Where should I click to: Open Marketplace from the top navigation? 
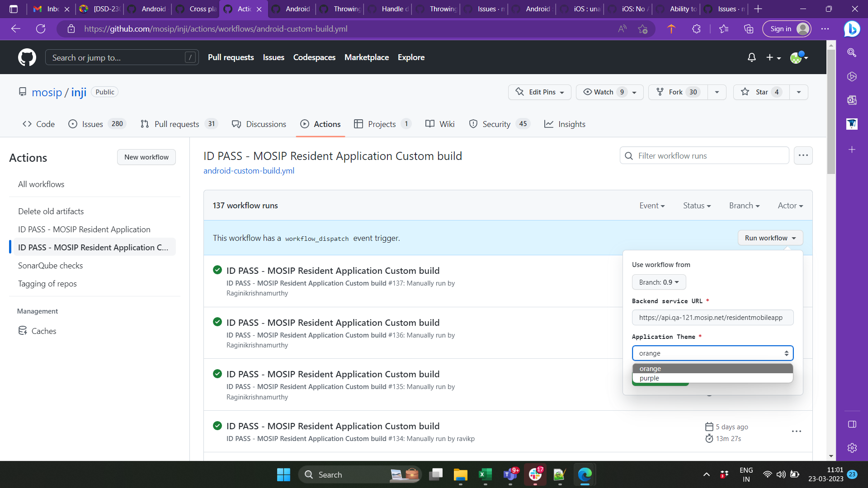pos(367,57)
